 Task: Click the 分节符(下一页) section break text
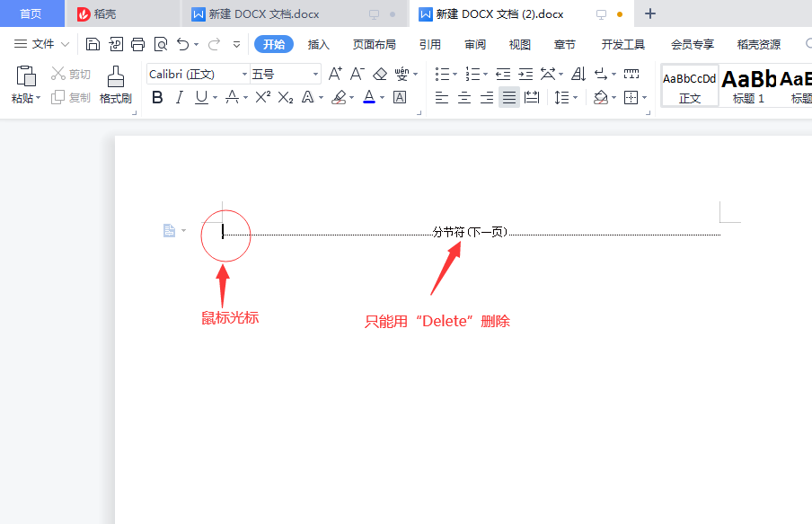pyautogui.click(x=470, y=232)
